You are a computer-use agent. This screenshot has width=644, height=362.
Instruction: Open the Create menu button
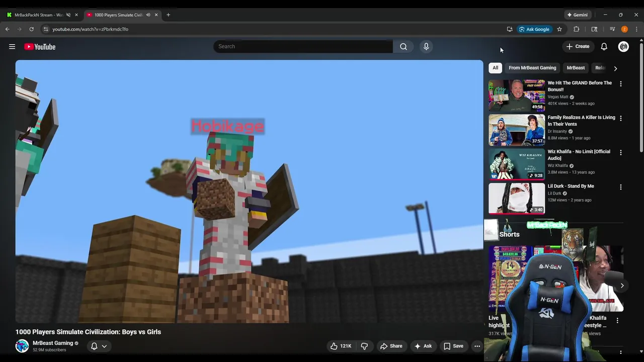(578, 46)
